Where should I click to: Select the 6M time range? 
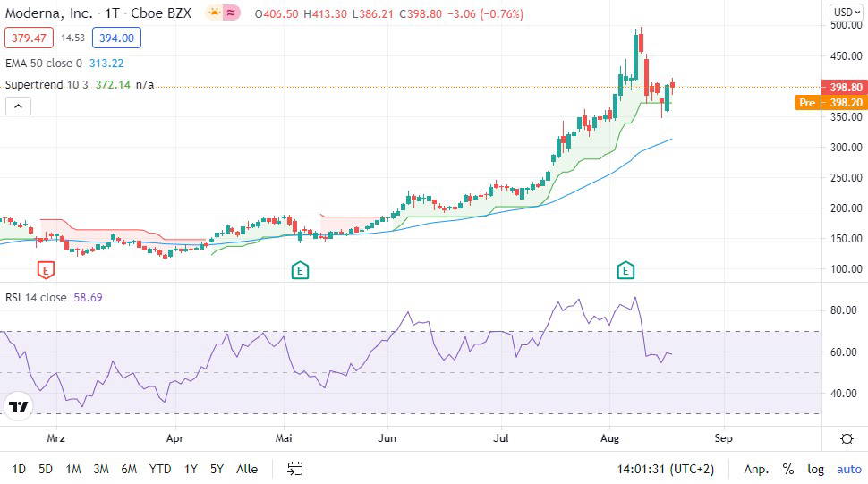click(129, 469)
